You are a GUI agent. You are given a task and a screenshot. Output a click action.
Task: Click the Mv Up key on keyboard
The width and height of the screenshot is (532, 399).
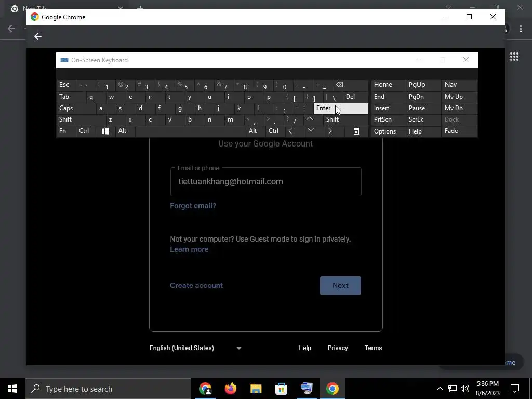(459, 97)
